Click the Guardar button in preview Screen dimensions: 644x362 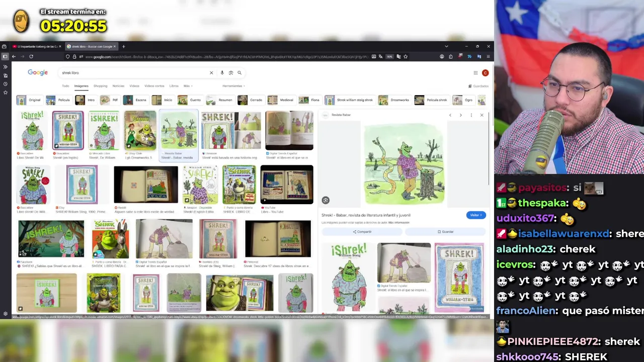[x=445, y=232]
